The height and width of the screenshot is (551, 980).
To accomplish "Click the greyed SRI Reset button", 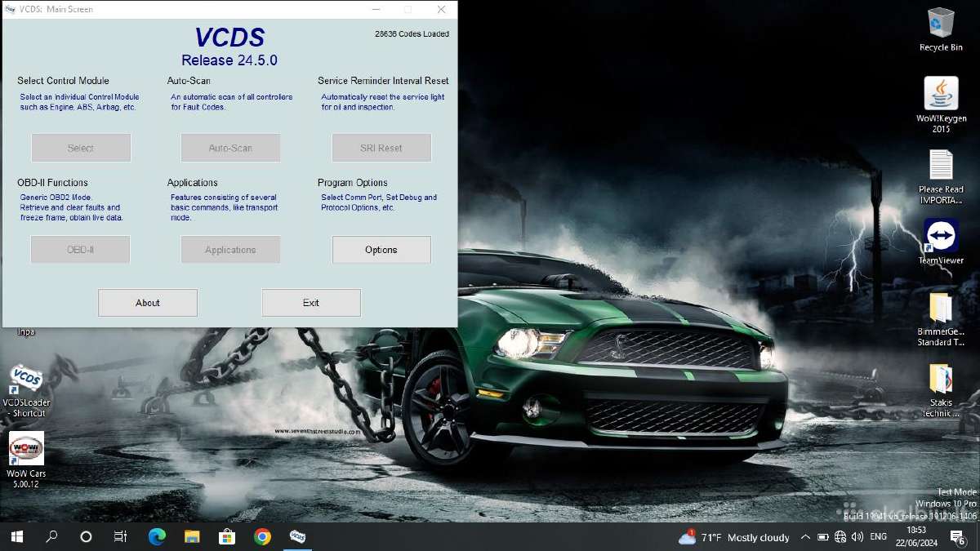I will (381, 148).
